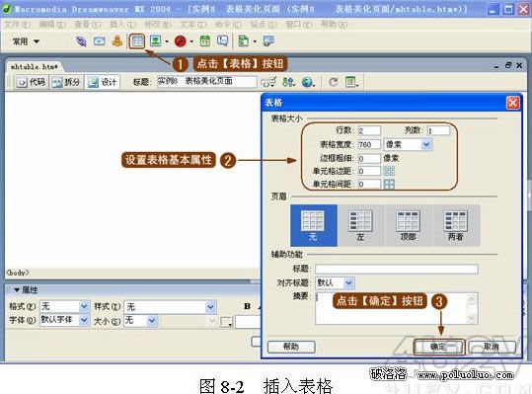Open the Media dropdown arrow in insert bar
The height and width of the screenshot is (394, 532).
coord(191,41)
